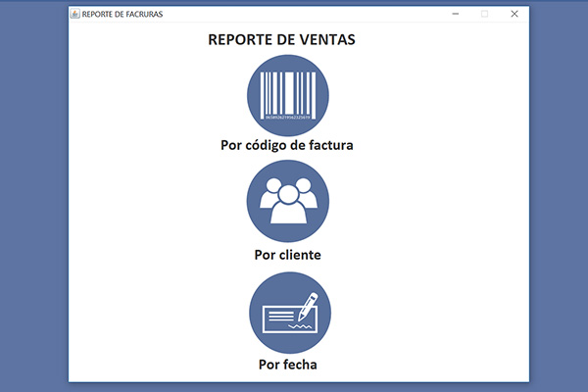The height and width of the screenshot is (392, 588).
Task: Click the text lines on the check icon
Action: click(280, 315)
